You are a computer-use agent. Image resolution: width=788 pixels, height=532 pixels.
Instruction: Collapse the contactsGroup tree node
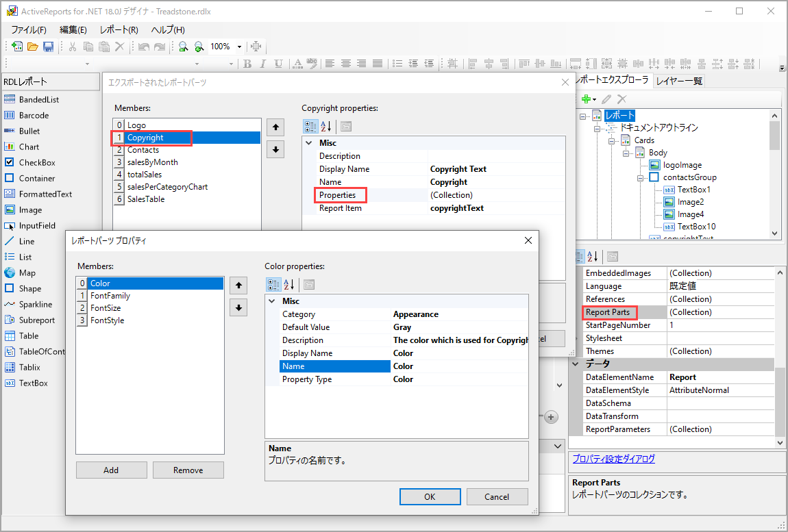point(640,177)
